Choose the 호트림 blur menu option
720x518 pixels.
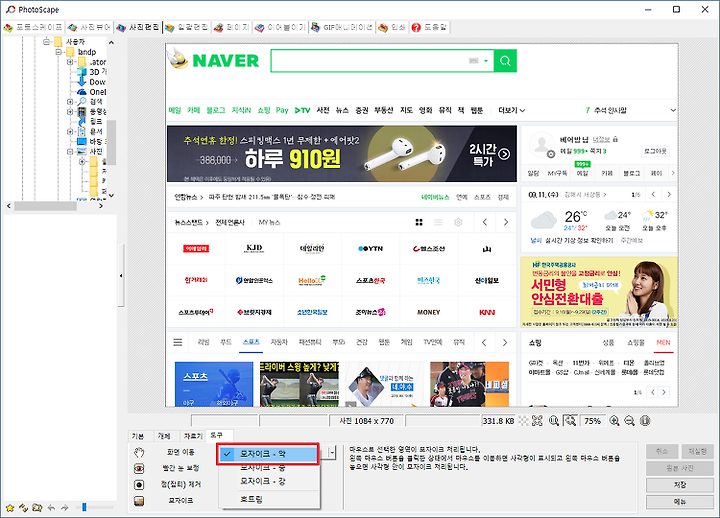252,499
